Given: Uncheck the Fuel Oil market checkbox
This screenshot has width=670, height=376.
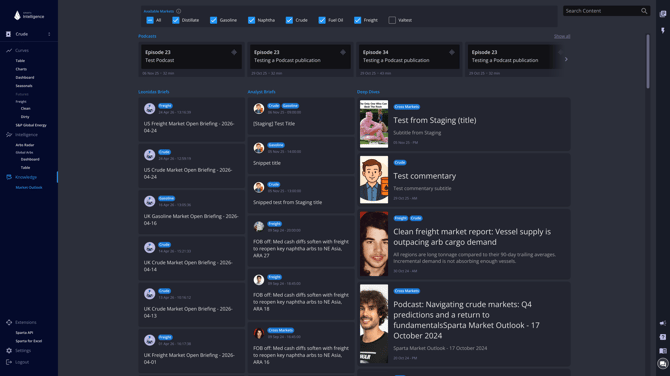Looking at the screenshot, I should pos(322,20).
